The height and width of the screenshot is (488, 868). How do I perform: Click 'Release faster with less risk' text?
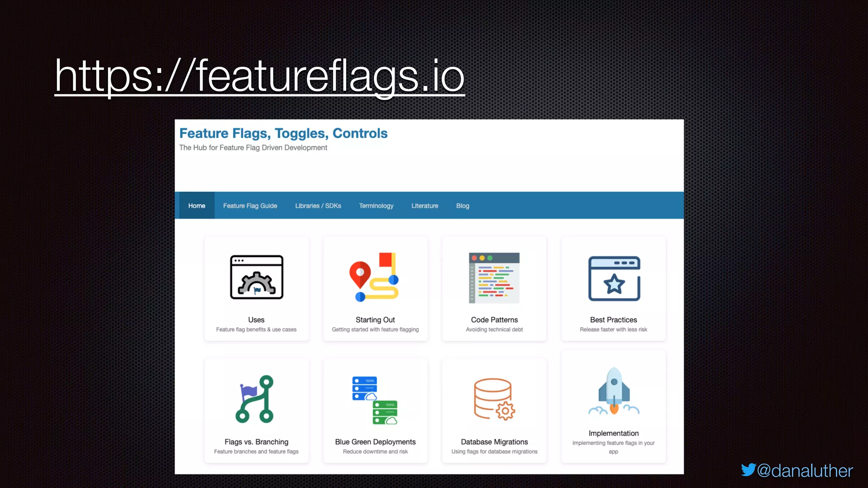point(613,330)
